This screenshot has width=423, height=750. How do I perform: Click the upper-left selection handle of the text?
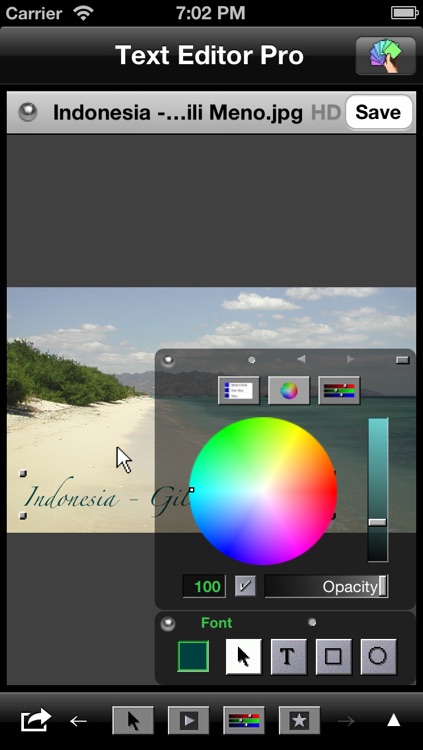pos(22,474)
